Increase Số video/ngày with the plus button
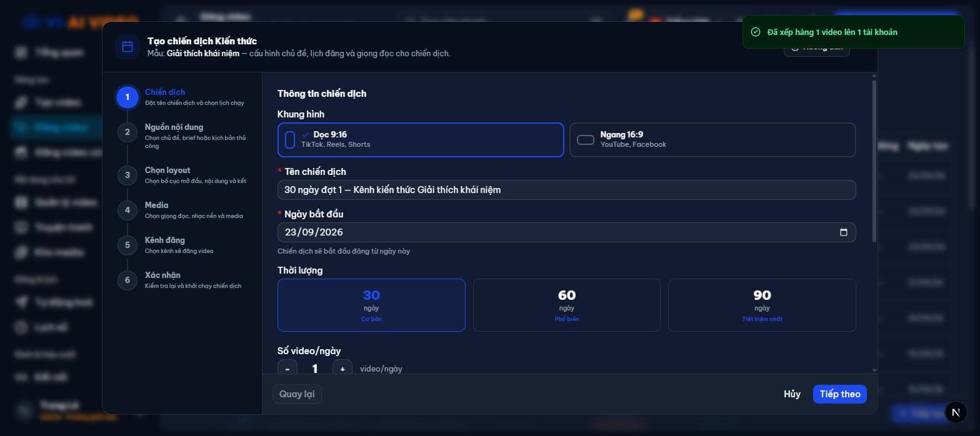980x436 pixels. [342, 369]
